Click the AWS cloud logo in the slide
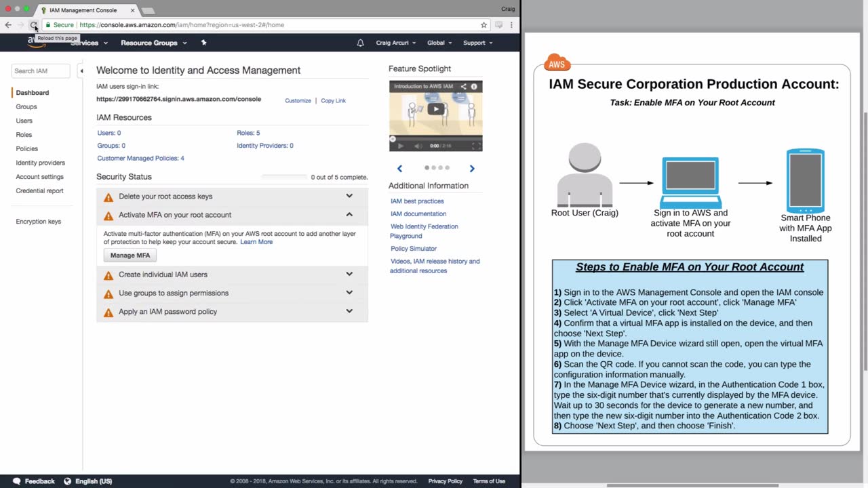Viewport: 868px width, 488px height. click(557, 63)
